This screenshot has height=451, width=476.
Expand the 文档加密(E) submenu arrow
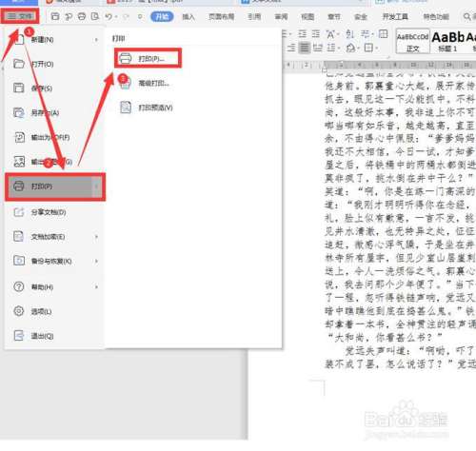(x=96, y=237)
